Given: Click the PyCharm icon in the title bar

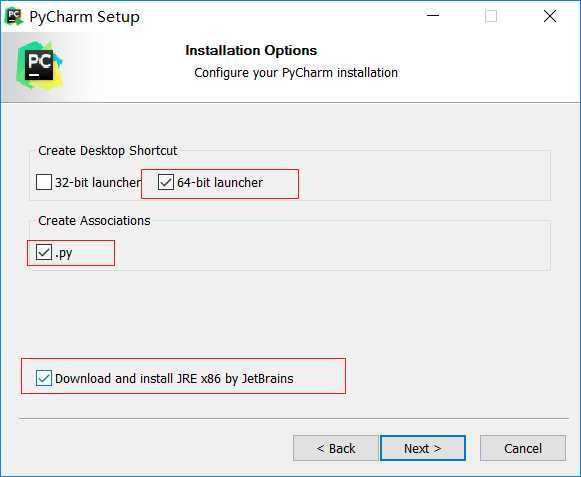Looking at the screenshot, I should click(x=14, y=17).
